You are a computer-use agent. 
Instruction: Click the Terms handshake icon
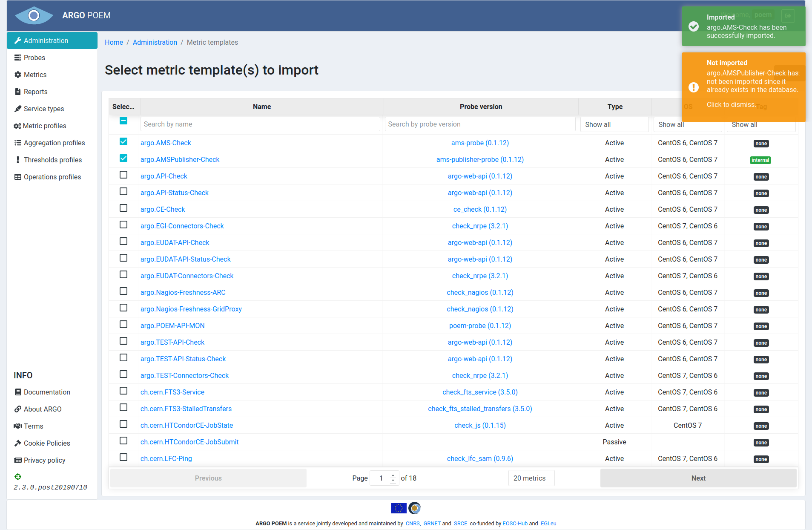[18, 426]
